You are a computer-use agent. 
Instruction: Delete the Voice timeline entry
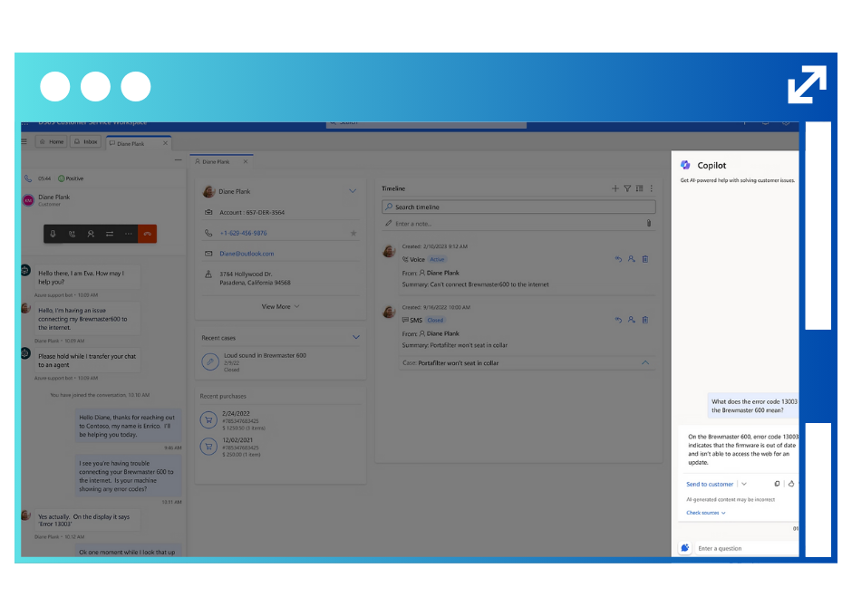point(645,259)
